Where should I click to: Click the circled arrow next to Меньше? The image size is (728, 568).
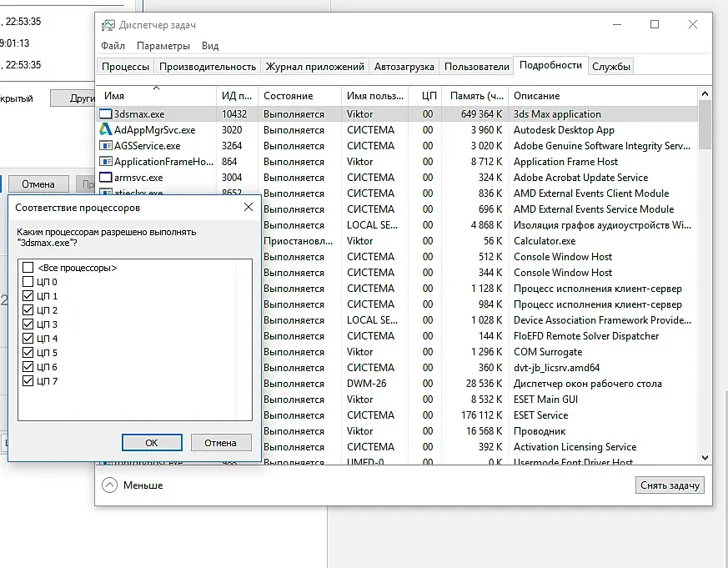click(109, 485)
